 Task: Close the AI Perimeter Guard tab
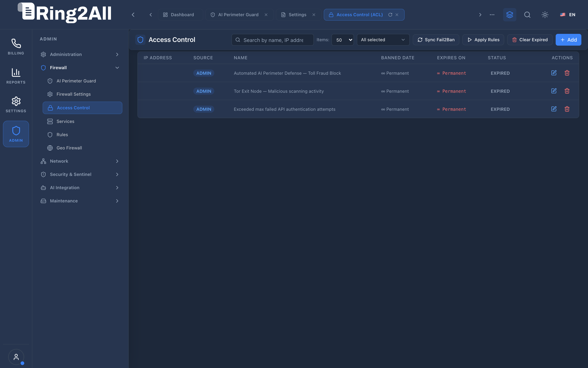[x=266, y=15]
